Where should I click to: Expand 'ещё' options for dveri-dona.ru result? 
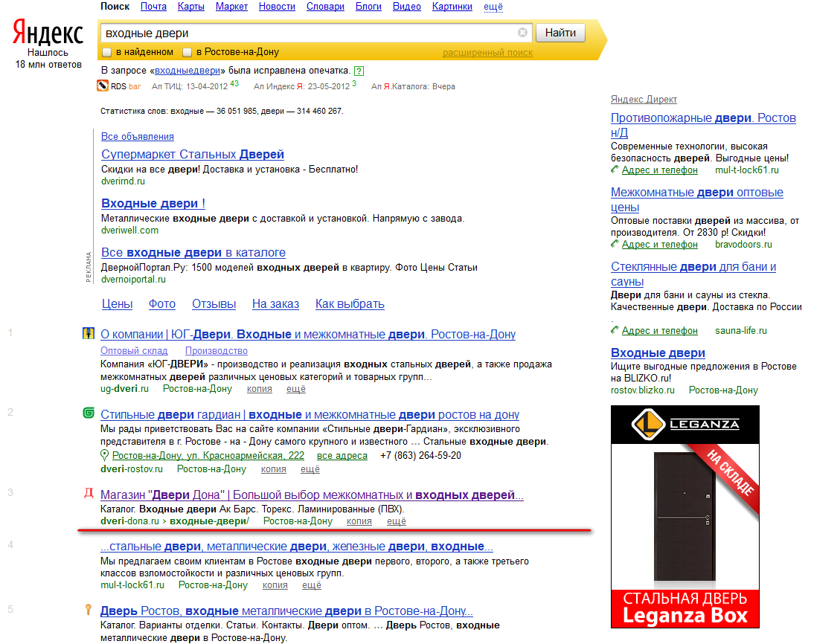coord(397,521)
